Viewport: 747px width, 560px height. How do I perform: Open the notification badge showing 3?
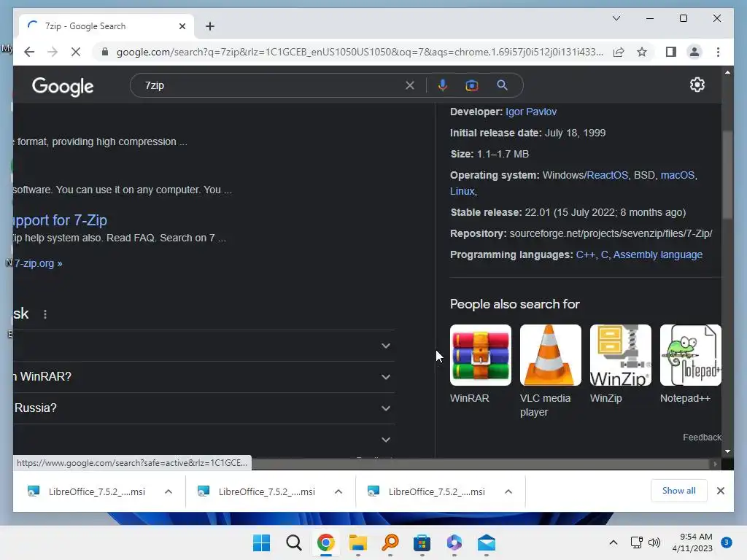tap(726, 542)
